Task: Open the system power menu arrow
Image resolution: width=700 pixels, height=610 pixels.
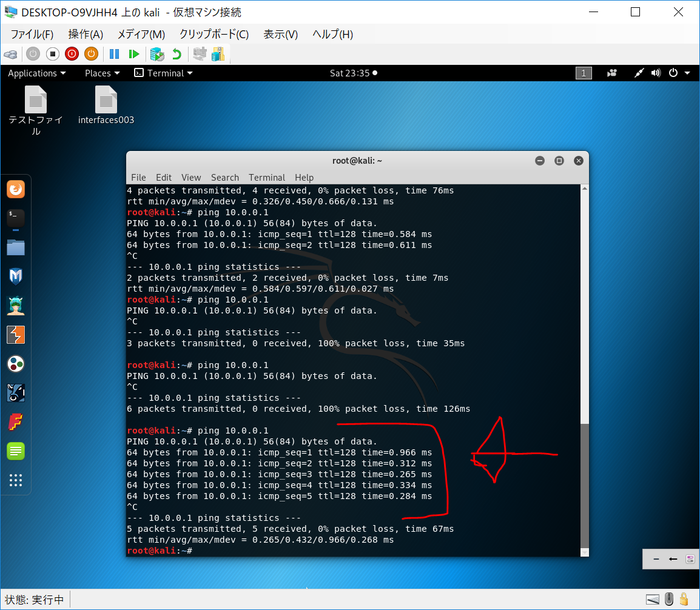Action: click(x=687, y=73)
